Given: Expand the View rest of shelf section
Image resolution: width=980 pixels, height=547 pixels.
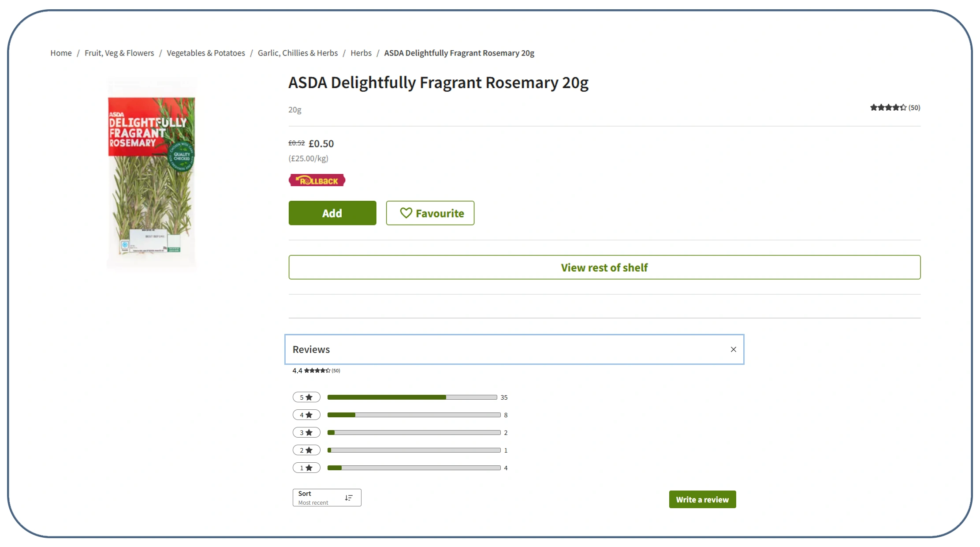Looking at the screenshot, I should 604,267.
